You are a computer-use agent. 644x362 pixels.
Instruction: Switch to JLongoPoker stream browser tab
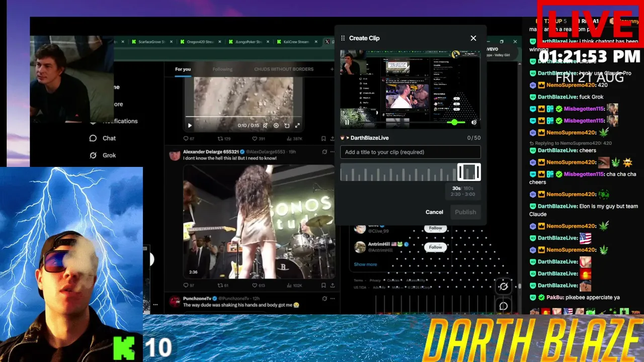pyautogui.click(x=248, y=42)
